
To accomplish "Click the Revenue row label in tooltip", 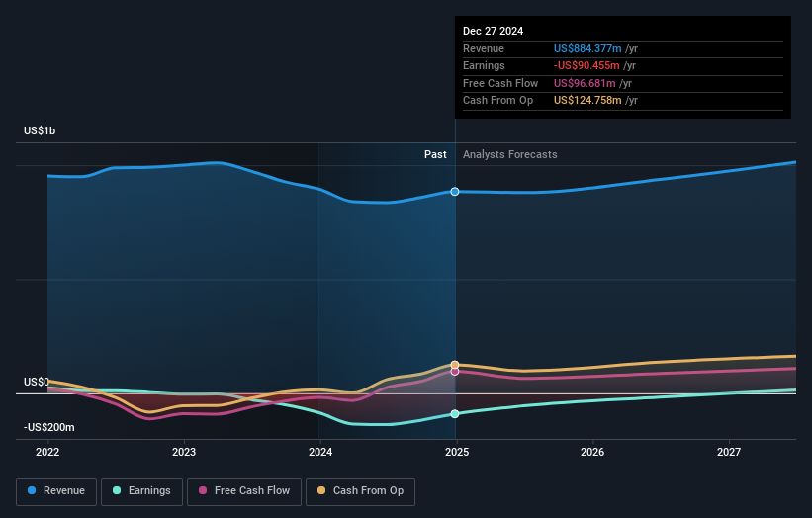I will pos(484,48).
